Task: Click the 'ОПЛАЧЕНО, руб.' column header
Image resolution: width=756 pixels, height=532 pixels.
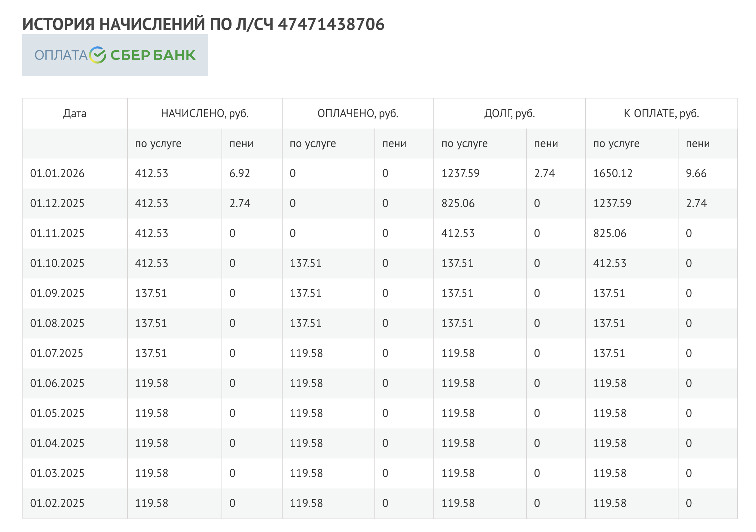Action: pos(358,114)
